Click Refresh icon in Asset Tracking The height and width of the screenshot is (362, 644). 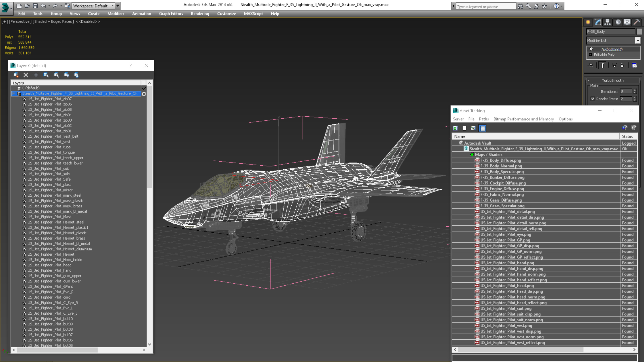(x=455, y=128)
